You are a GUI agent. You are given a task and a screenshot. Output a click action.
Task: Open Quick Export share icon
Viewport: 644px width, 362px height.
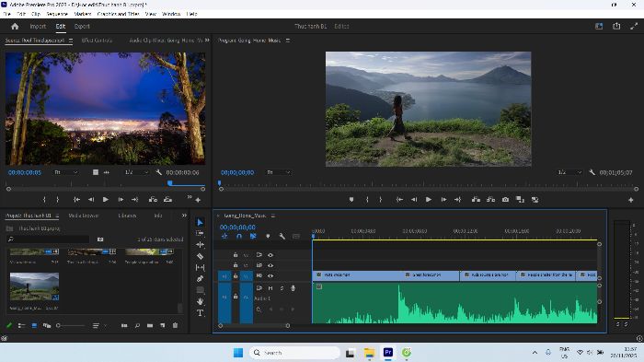pos(616,27)
